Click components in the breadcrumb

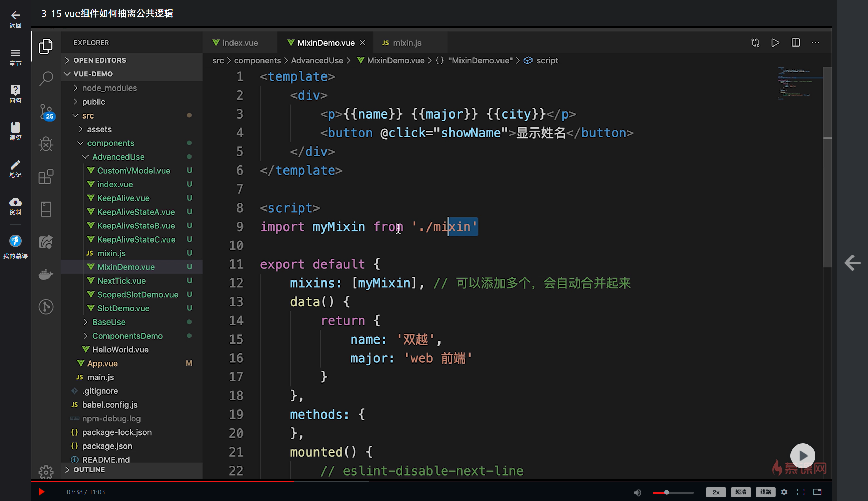(x=257, y=60)
